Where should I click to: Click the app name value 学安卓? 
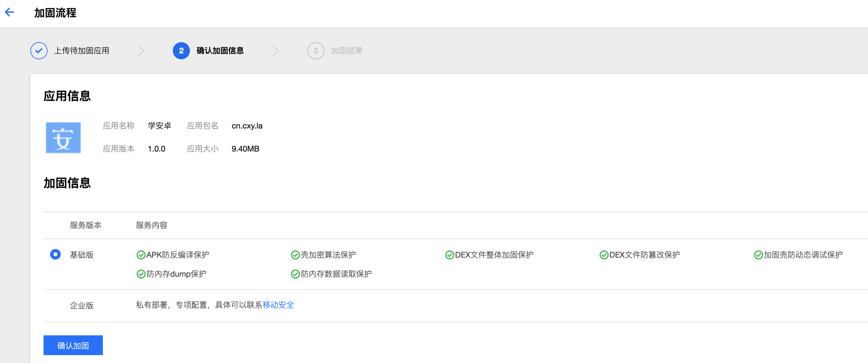(x=159, y=126)
